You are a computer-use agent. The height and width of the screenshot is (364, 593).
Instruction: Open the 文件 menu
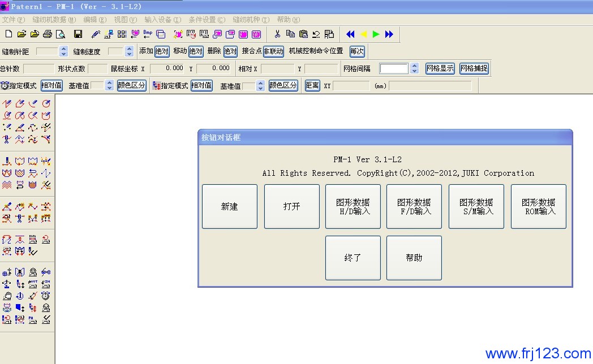tap(13, 20)
